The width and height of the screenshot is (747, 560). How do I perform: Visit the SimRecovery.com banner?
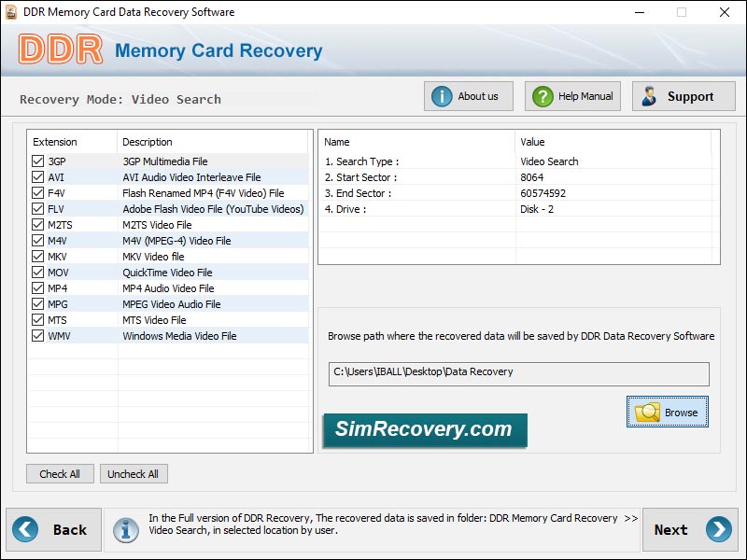tap(425, 430)
